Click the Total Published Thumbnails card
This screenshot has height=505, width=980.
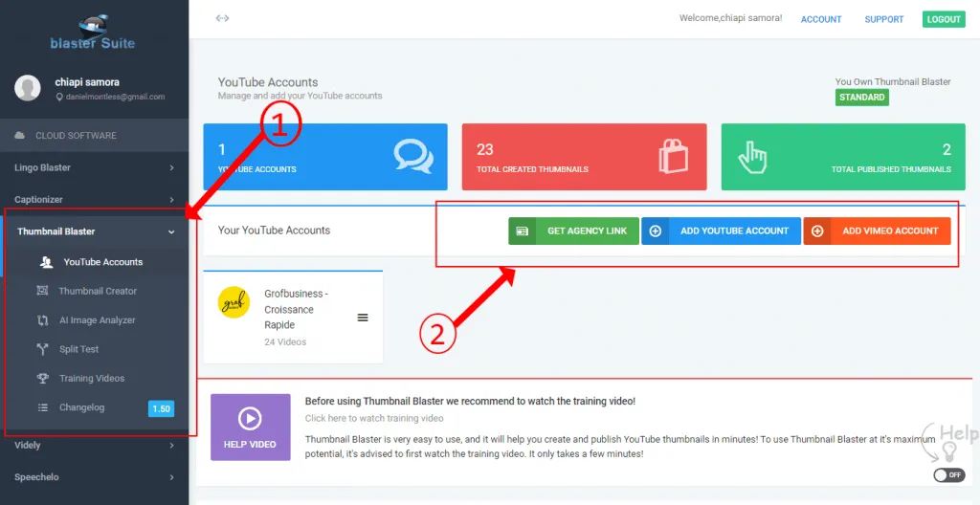point(844,157)
